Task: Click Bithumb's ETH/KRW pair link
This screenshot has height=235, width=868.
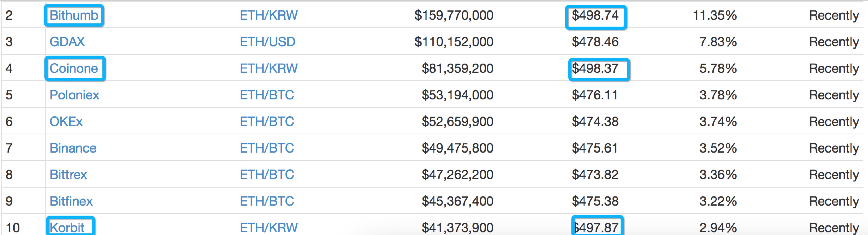Action: click(269, 15)
